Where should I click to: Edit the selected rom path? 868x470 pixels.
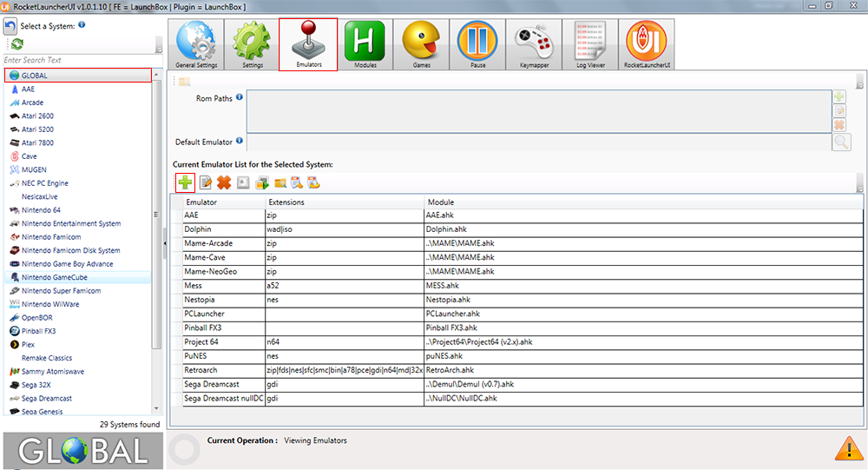[x=839, y=111]
